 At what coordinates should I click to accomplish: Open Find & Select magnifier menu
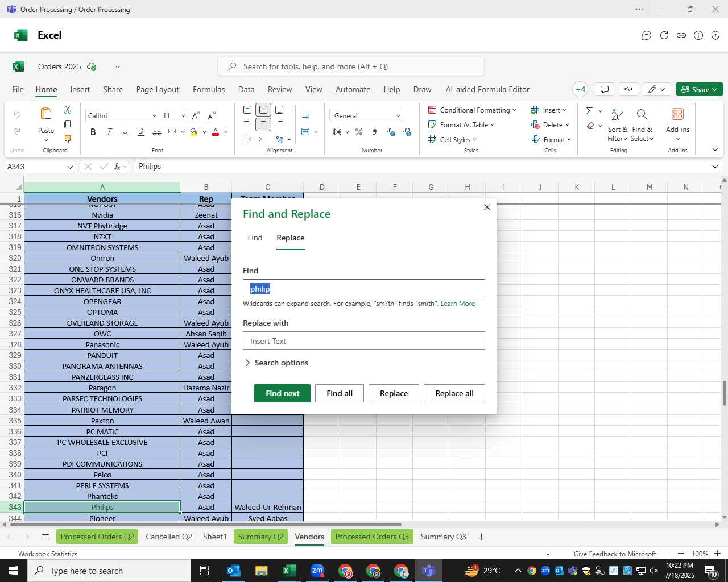(x=642, y=125)
